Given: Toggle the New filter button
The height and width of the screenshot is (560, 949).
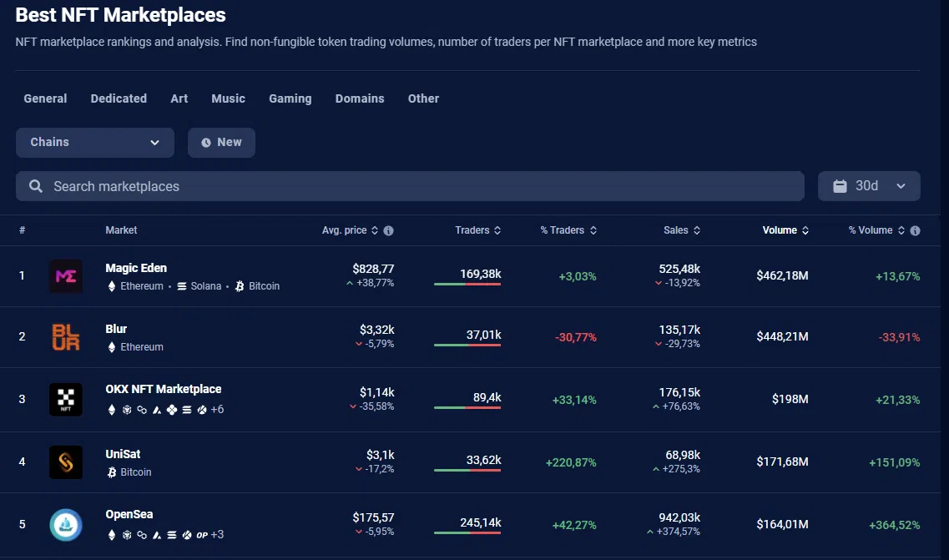Looking at the screenshot, I should pos(221,142).
